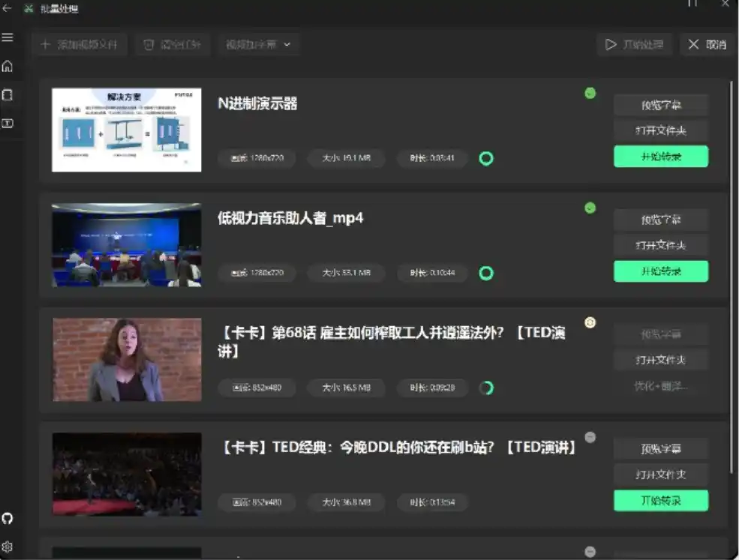The height and width of the screenshot is (560, 739).
Task: Expand the 视频加字幕 mode dropdown
Action: pos(258,45)
